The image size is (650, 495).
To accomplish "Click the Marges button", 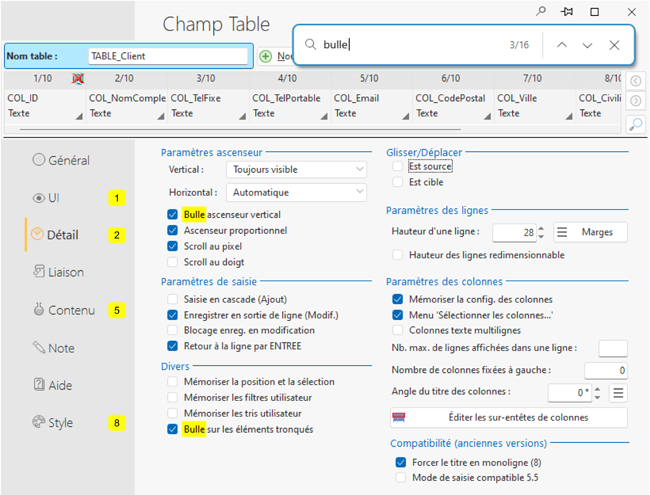I will tap(590, 232).
